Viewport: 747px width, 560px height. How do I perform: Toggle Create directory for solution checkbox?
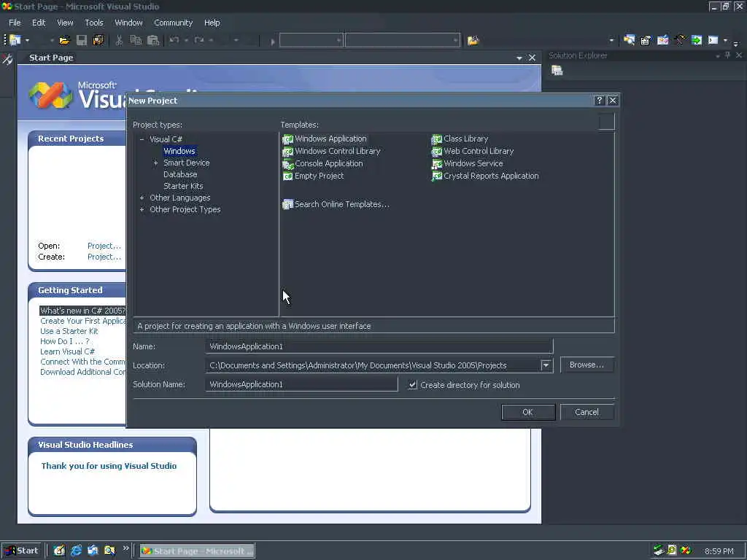pos(413,385)
